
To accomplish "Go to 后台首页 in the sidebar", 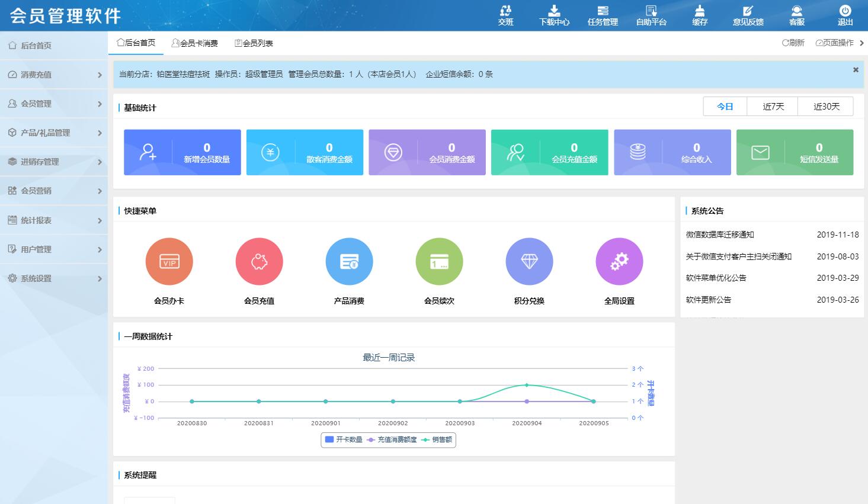I will (x=54, y=46).
